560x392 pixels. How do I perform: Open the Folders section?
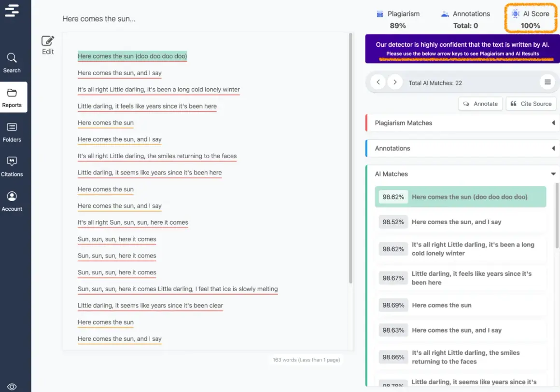click(x=12, y=132)
